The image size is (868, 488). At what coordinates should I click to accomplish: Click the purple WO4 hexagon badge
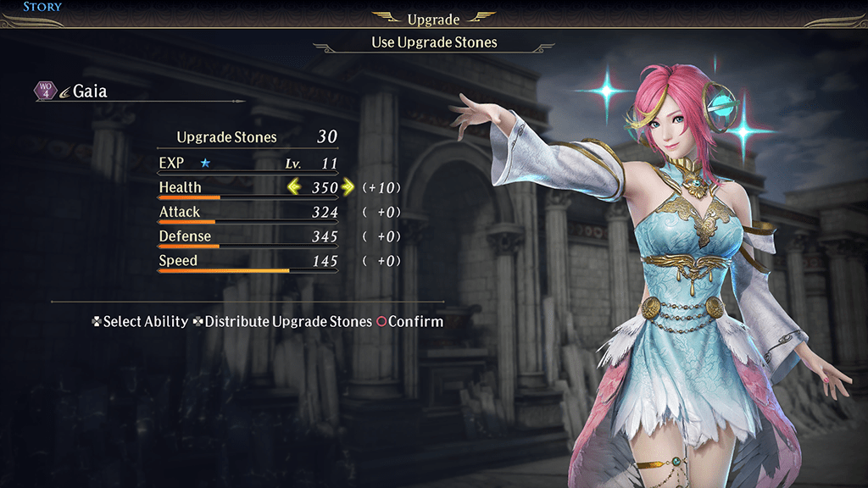(x=46, y=90)
